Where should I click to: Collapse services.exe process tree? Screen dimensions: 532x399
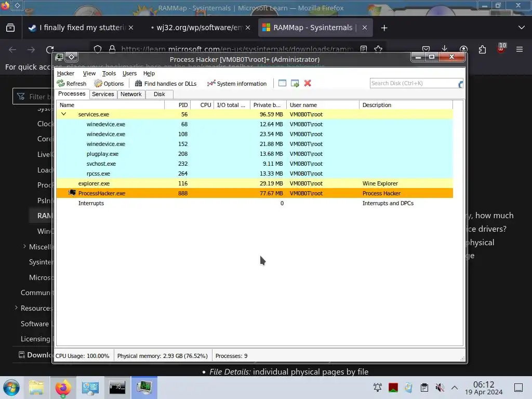pos(63,114)
